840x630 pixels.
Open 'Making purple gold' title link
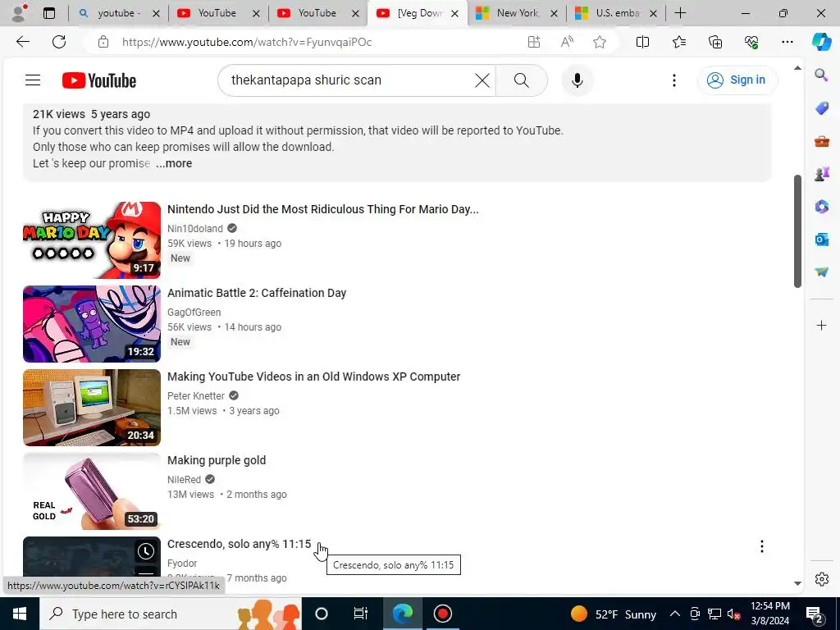(x=217, y=460)
